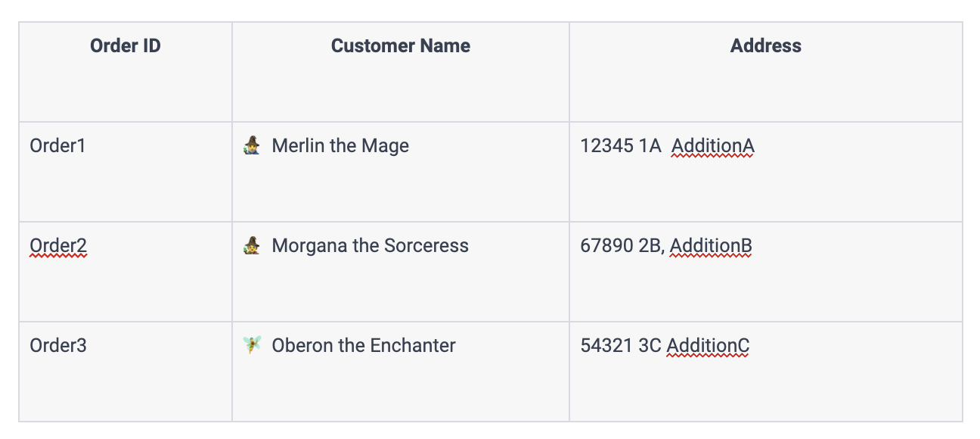This screenshot has height=439, width=980.
Task: Place cursor in Morgana the Sorceress text
Action: click(371, 245)
